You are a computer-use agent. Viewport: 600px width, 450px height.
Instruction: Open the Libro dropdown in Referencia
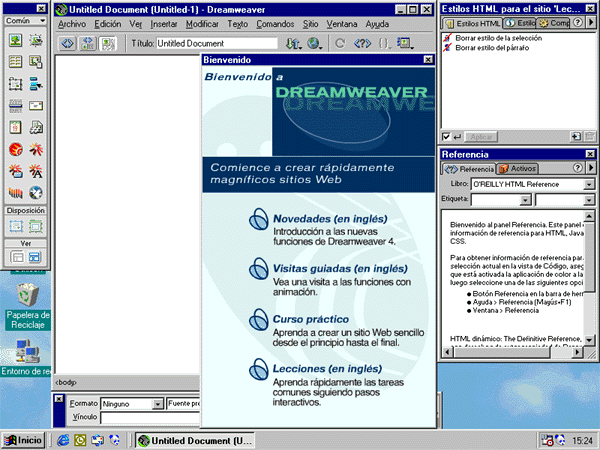[589, 184]
